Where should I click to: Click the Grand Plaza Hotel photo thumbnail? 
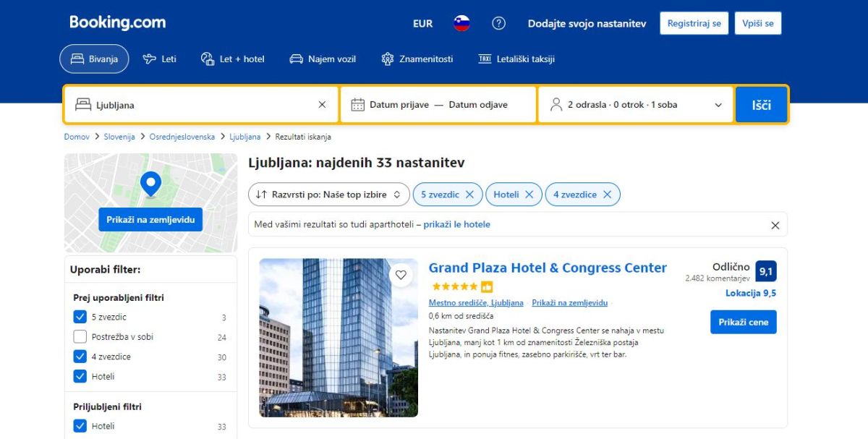click(339, 338)
